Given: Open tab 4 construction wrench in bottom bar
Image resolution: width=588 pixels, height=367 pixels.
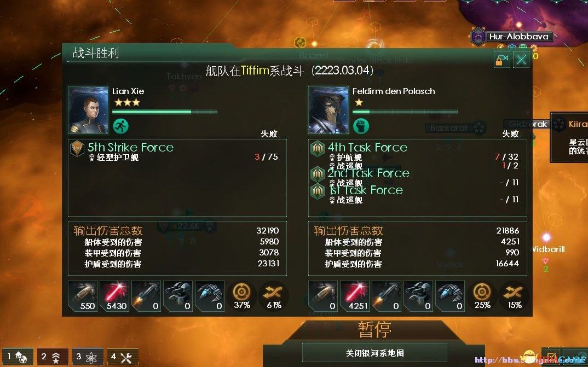Looking at the screenshot, I should pos(123,357).
